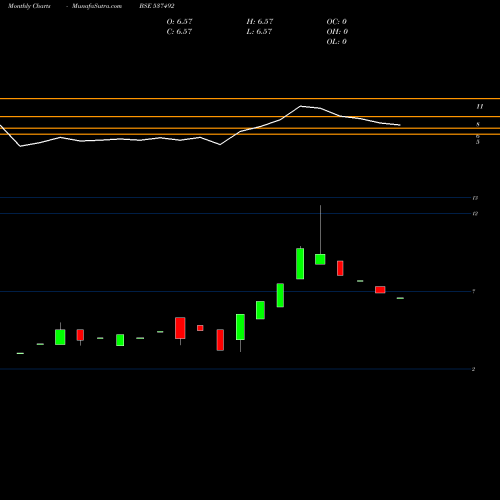
Task: Click the "OL: 0" readout
Action: coord(337,41)
